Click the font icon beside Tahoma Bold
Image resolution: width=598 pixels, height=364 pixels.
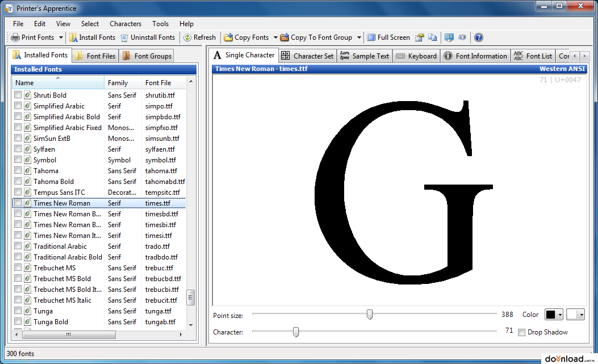pos(27,182)
